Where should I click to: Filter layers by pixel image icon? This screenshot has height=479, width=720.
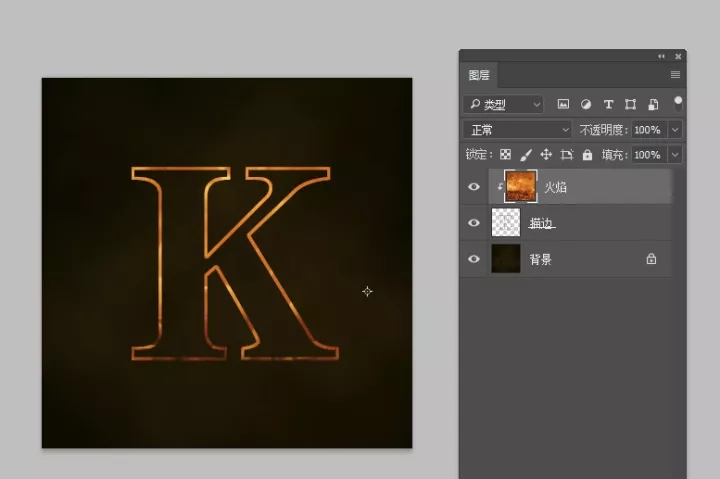pyautogui.click(x=563, y=104)
